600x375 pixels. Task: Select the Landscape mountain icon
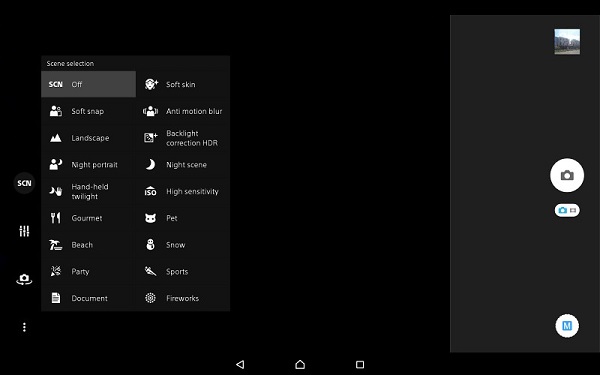[x=56, y=138]
